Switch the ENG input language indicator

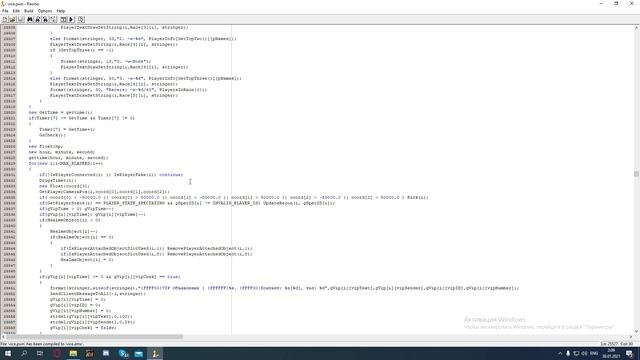coord(594,353)
